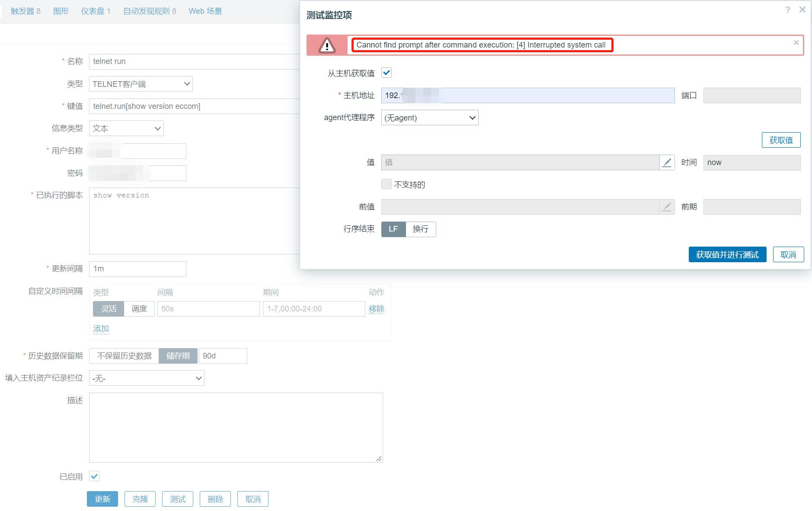The image size is (812, 511).
Task: Click the 值 input field
Action: click(x=521, y=162)
